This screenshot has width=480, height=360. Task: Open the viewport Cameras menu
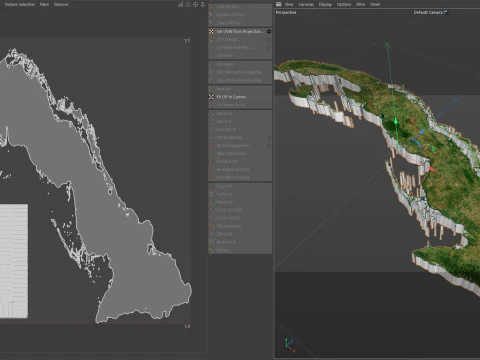pos(306,4)
